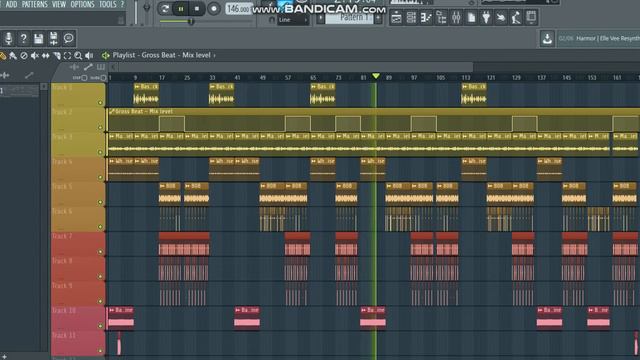The width and height of the screenshot is (640, 360).
Task: Open the Playlist options menu arrow icon
Action: coord(105,56)
